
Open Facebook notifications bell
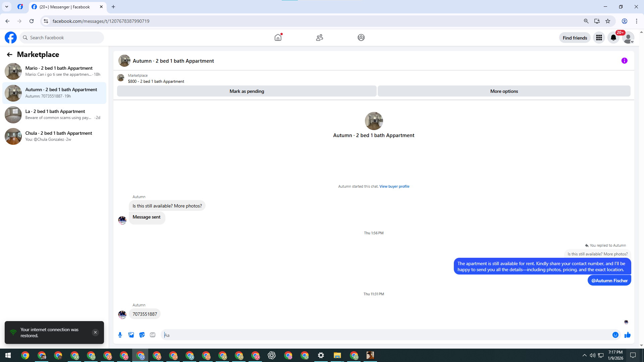tap(613, 38)
